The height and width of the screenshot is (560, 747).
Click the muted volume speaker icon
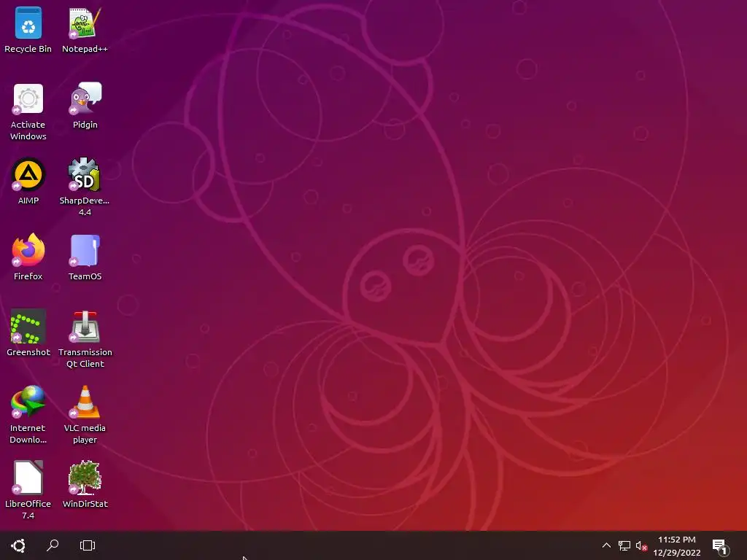point(642,545)
